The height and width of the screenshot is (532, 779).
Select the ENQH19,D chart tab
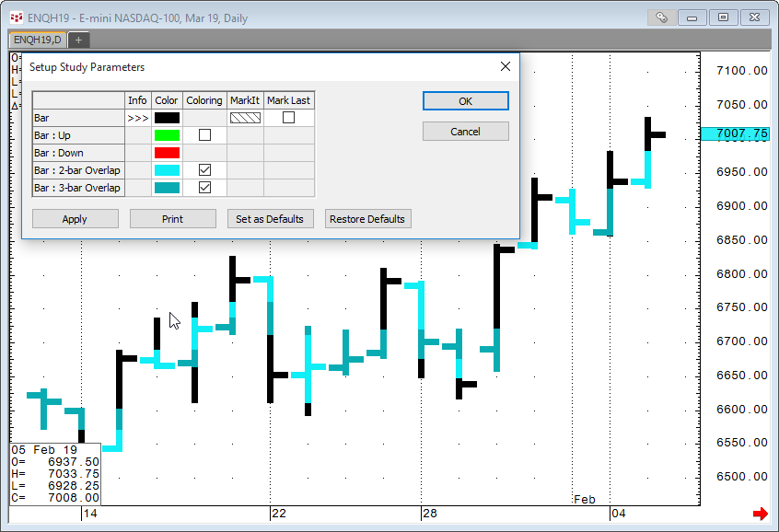pyautogui.click(x=37, y=40)
